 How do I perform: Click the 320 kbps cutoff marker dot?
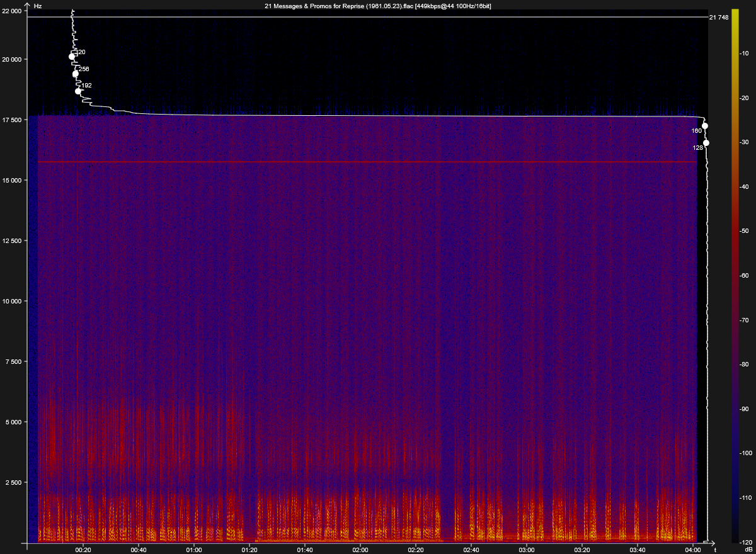click(72, 57)
